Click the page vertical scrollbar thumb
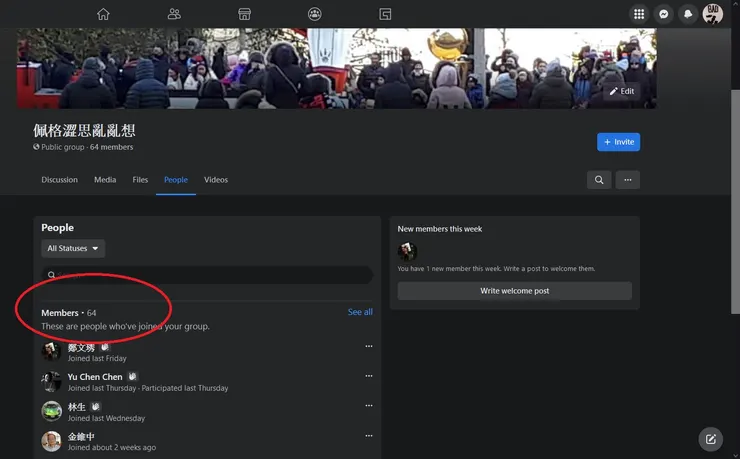Image resolution: width=740 pixels, height=459 pixels. [735, 201]
